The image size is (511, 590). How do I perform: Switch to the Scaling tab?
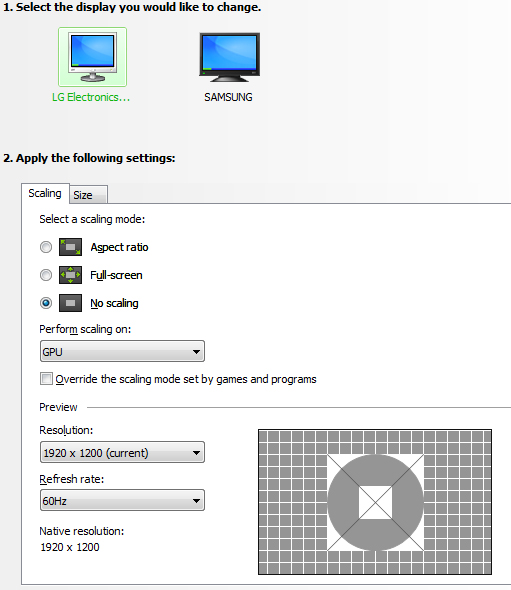pos(45,193)
